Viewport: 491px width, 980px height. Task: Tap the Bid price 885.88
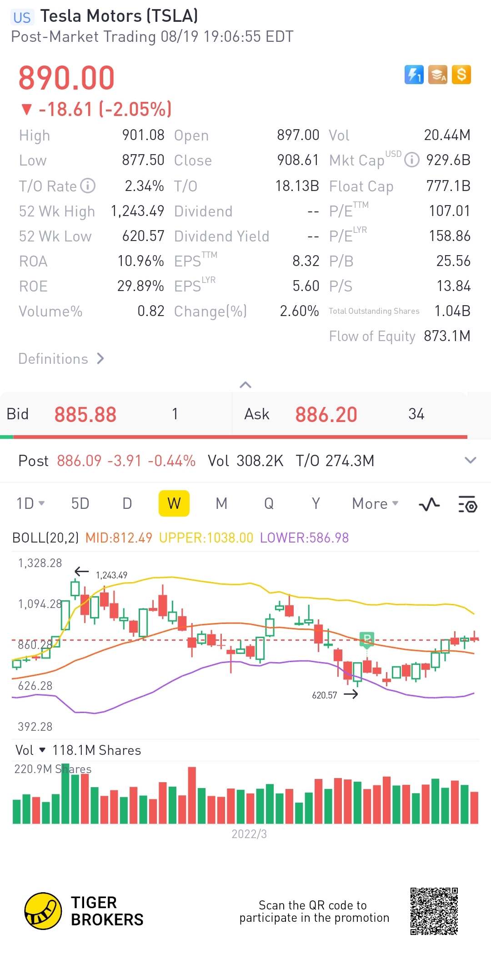(85, 415)
